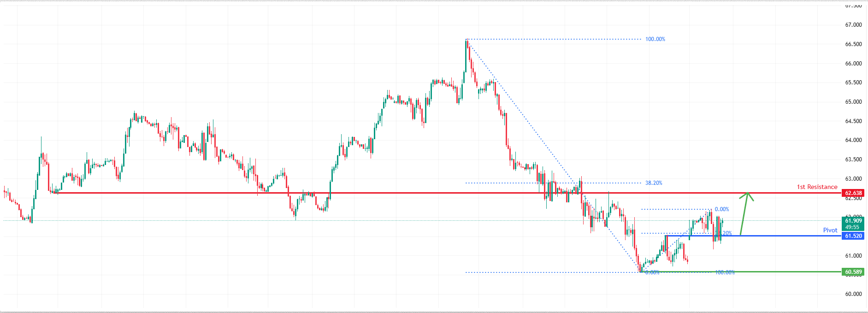Click the 60.000 price axis tick
The width and height of the screenshot is (868, 313).
[853, 294]
